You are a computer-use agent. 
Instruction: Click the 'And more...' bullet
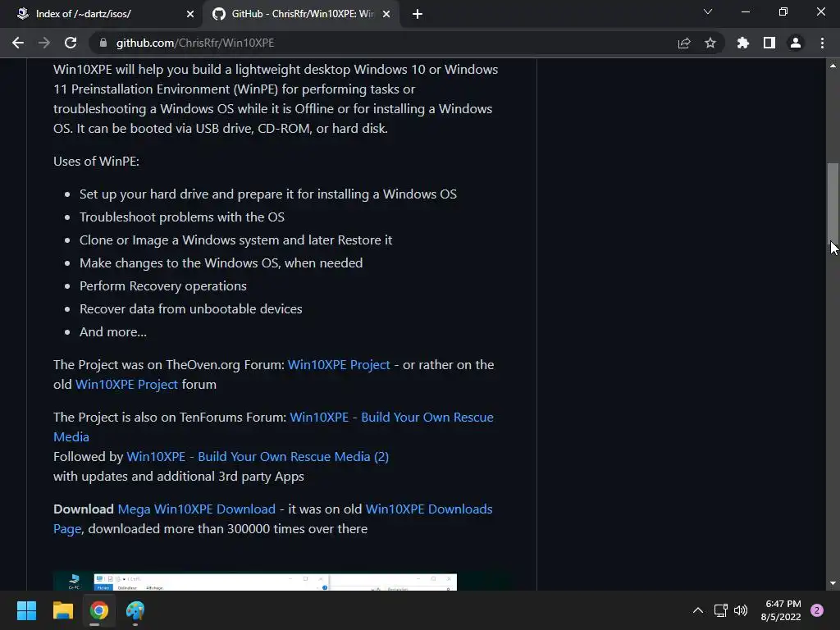113,332
